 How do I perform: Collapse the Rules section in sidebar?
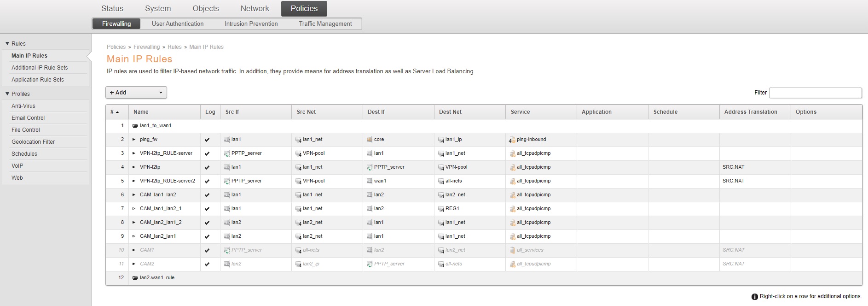tap(7, 44)
